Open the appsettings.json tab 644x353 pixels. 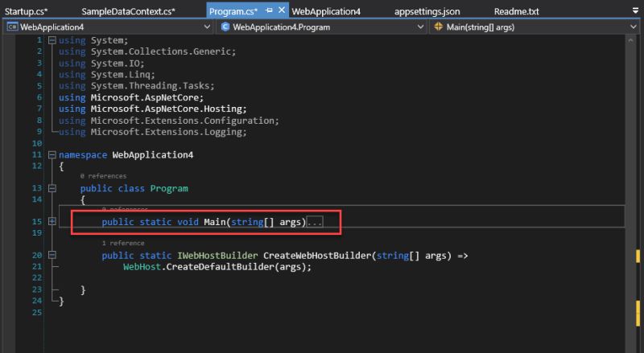[427, 11]
